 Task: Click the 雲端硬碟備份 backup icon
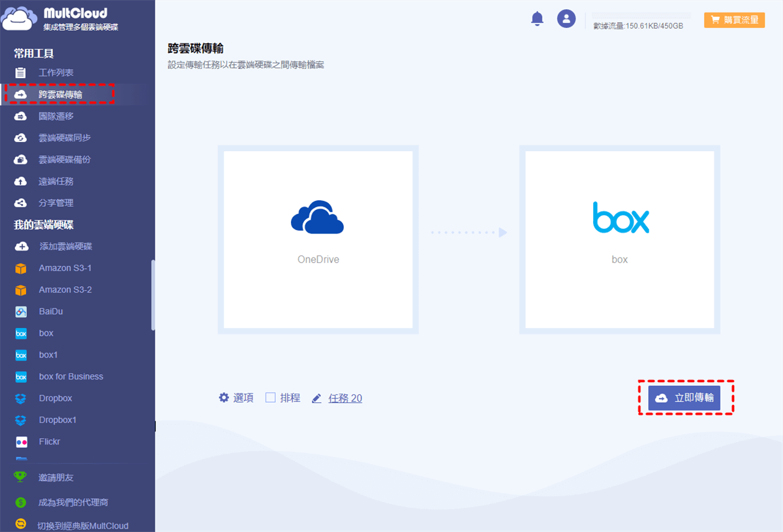(x=21, y=159)
